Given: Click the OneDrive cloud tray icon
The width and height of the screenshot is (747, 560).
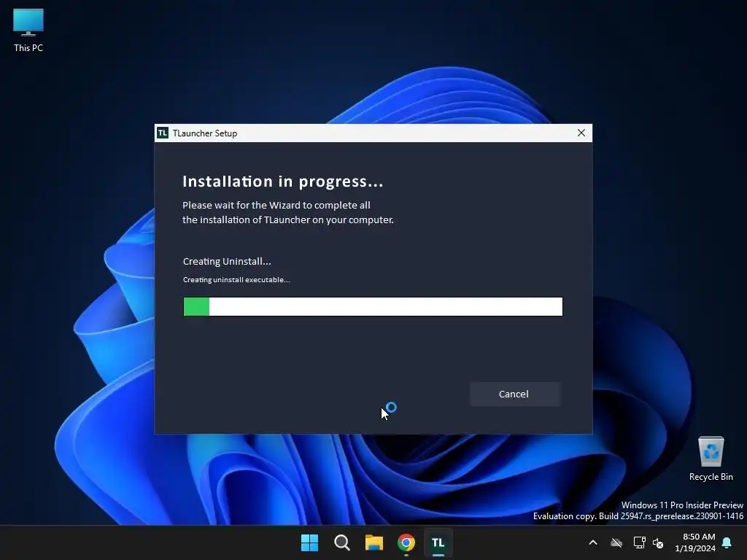Looking at the screenshot, I should coord(616,542).
